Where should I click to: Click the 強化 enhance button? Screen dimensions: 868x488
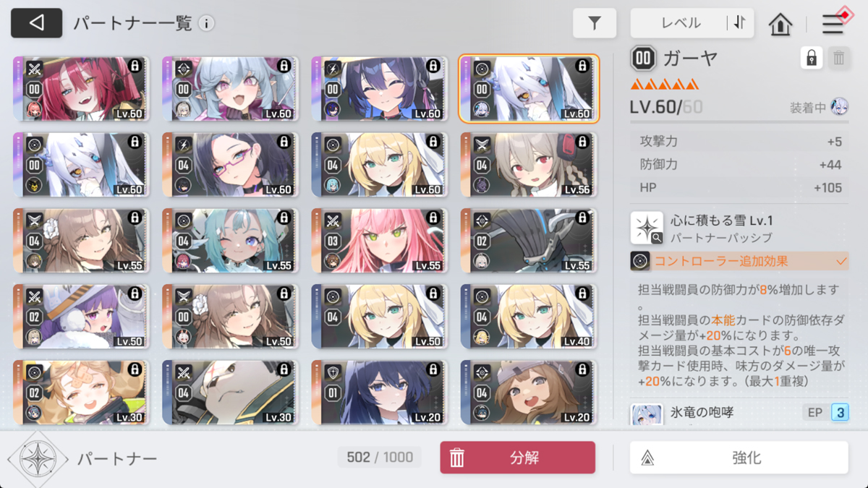(739, 458)
